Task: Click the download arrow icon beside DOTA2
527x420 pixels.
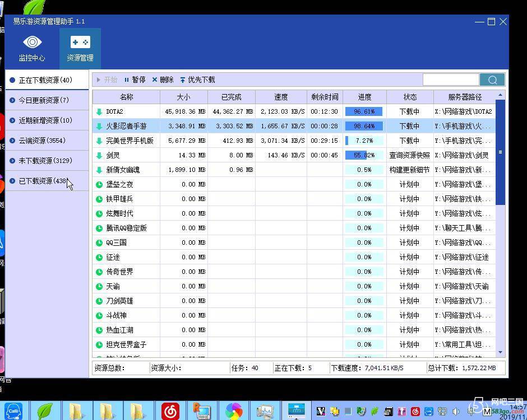Action: [99, 112]
